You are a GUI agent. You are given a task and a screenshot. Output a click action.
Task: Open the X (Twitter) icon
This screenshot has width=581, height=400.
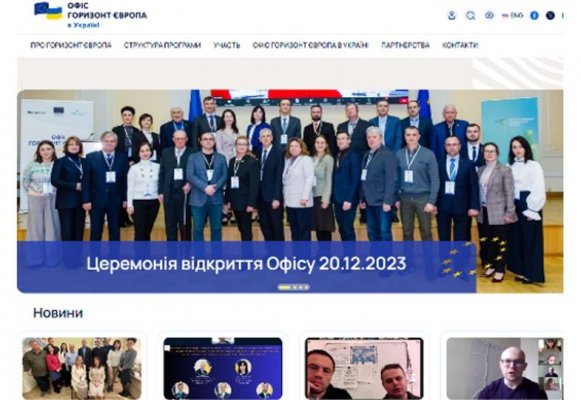pos(550,16)
